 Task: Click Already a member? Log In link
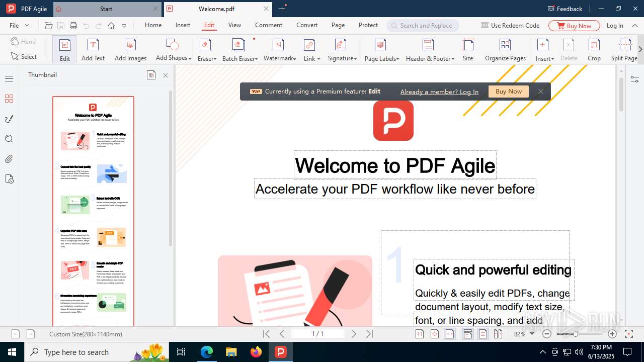click(439, 92)
